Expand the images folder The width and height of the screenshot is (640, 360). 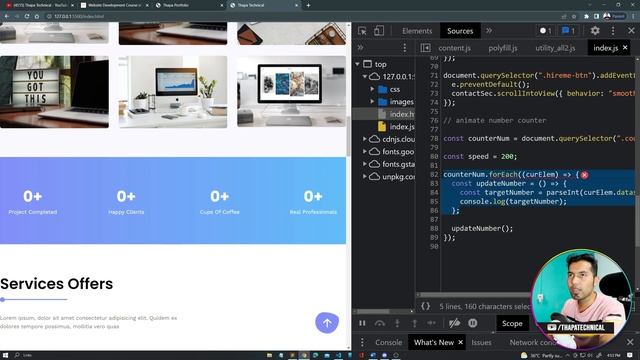click(x=372, y=101)
